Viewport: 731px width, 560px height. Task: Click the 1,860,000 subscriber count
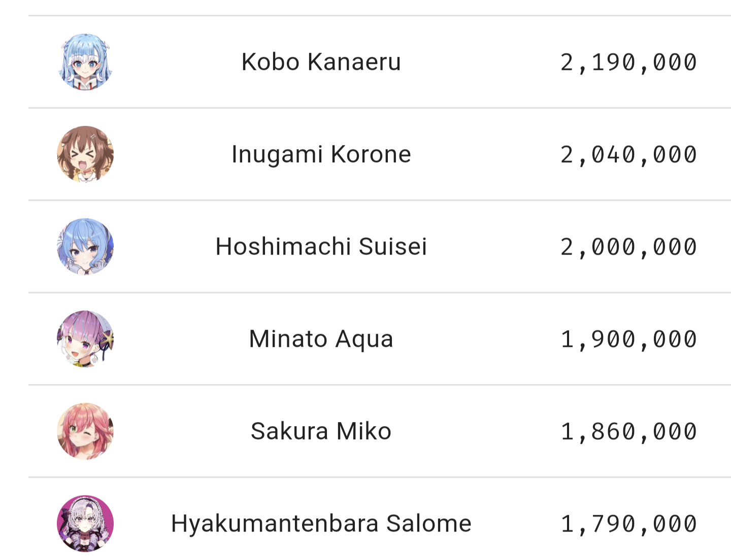click(628, 432)
